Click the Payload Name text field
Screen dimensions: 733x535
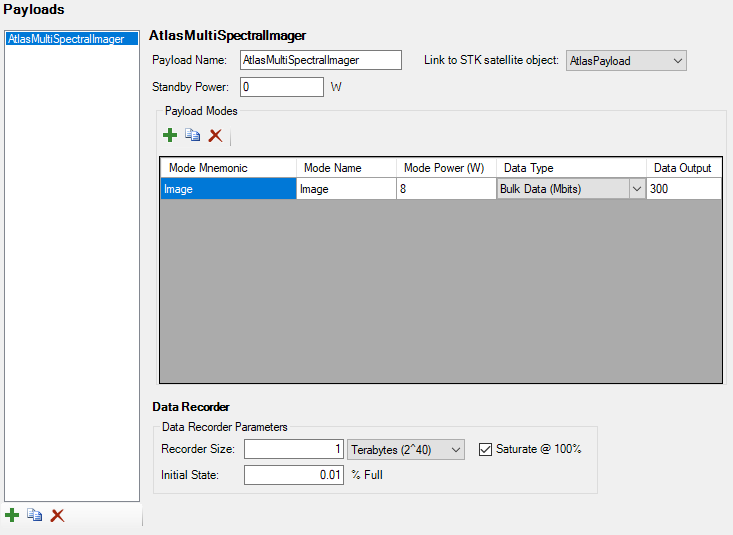(x=320, y=61)
